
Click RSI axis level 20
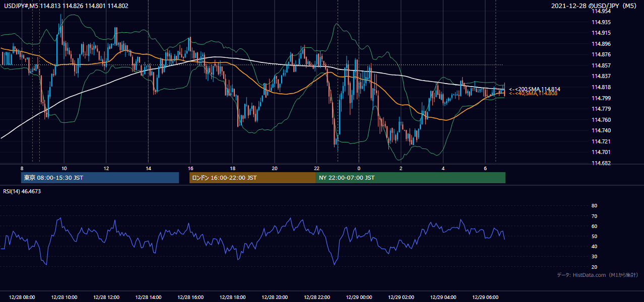tap(594, 267)
